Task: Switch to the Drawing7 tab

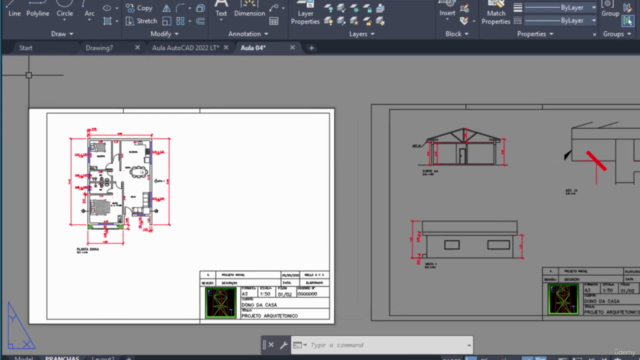Action: click(99, 48)
